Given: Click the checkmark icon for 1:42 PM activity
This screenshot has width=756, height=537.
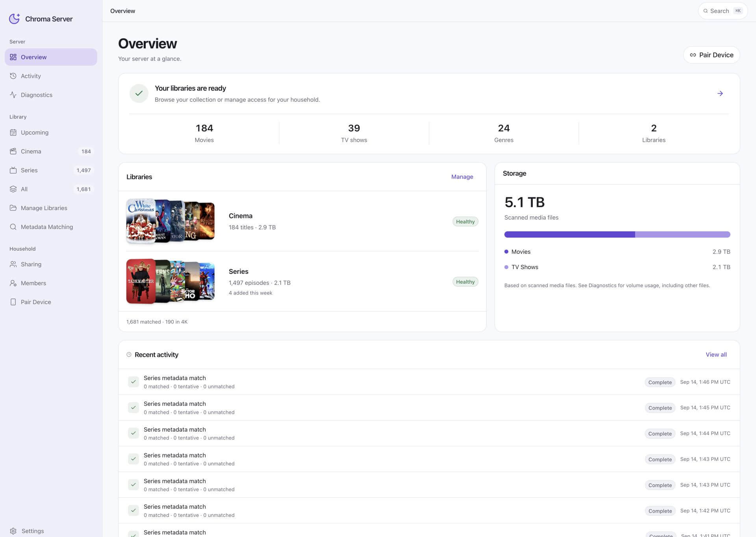Looking at the screenshot, I should pyautogui.click(x=133, y=511).
